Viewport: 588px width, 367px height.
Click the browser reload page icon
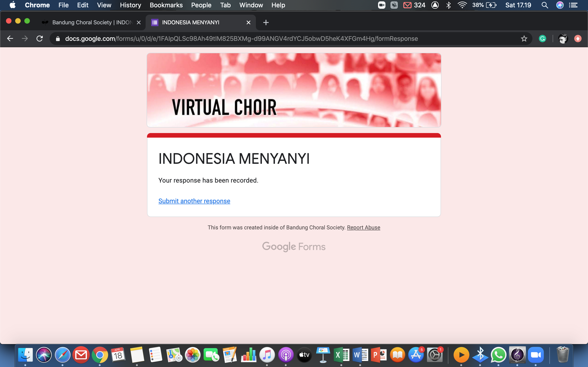point(40,39)
